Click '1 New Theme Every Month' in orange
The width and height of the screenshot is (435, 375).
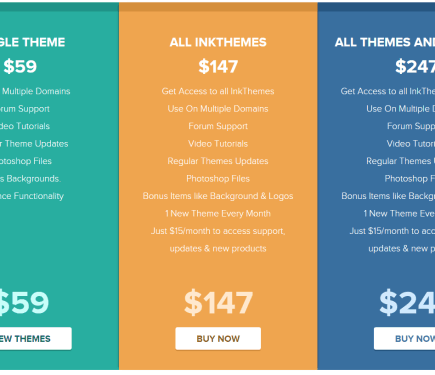(218, 214)
